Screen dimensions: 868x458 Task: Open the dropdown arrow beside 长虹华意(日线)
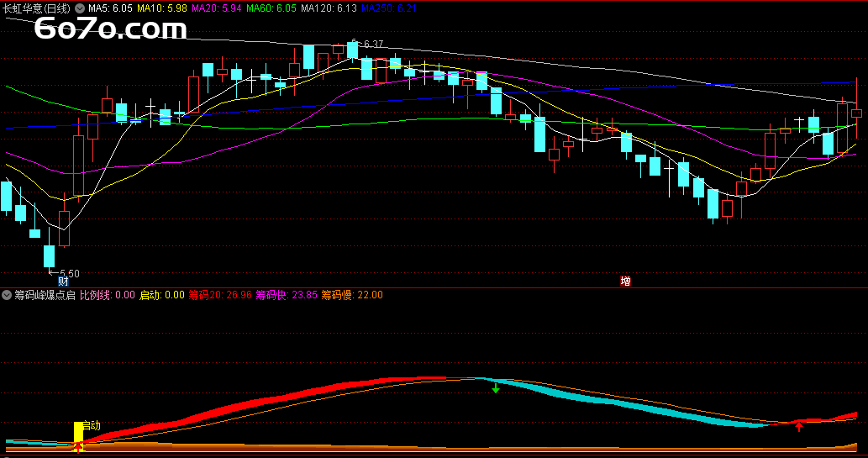click(80, 8)
